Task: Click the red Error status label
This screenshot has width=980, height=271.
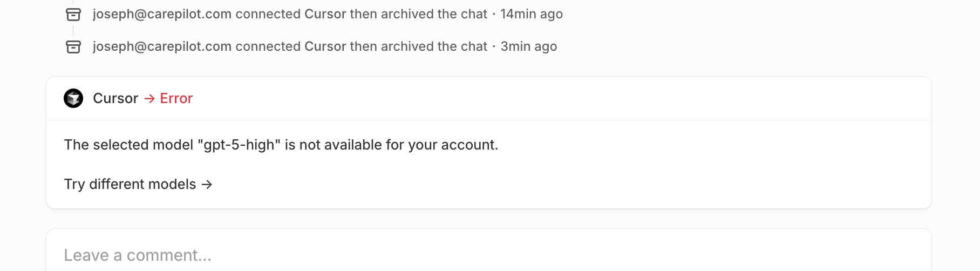Action: point(176,98)
